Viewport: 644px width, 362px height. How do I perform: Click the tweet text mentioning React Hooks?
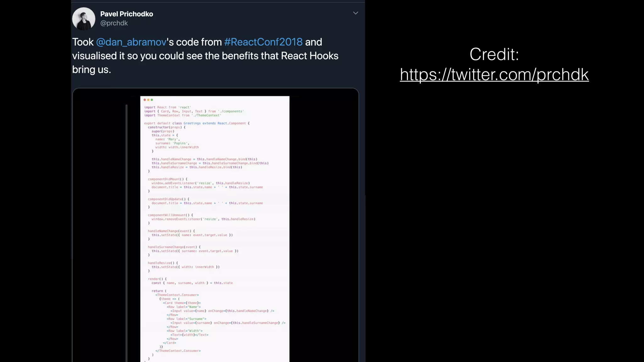[x=205, y=56]
